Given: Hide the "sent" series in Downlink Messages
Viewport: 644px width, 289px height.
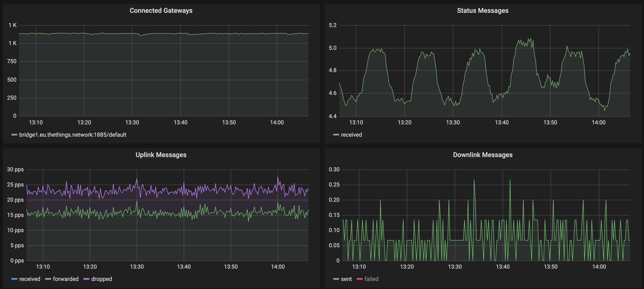Looking at the screenshot, I should 346,279.
